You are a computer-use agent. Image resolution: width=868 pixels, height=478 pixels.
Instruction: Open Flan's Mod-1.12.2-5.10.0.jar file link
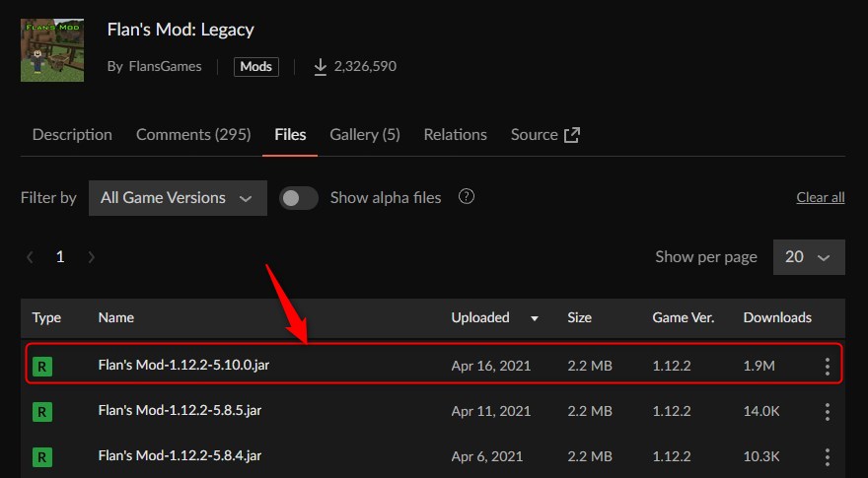pyautogui.click(x=183, y=365)
